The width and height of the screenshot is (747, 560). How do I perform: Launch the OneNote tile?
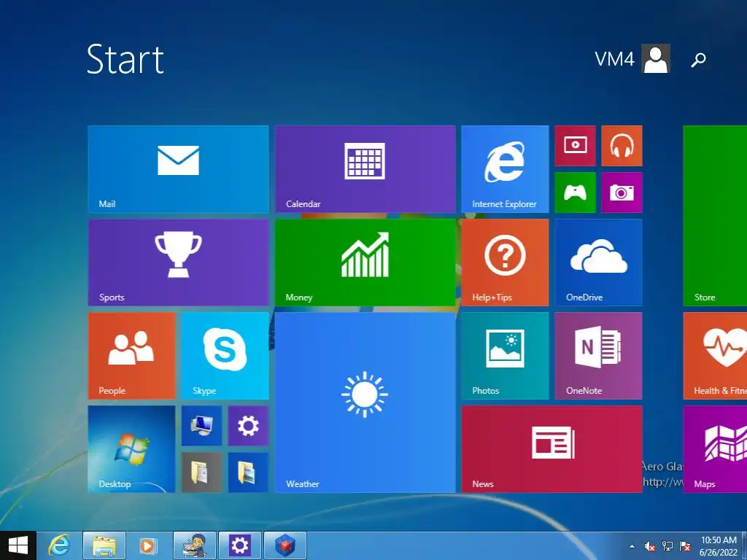click(x=598, y=355)
